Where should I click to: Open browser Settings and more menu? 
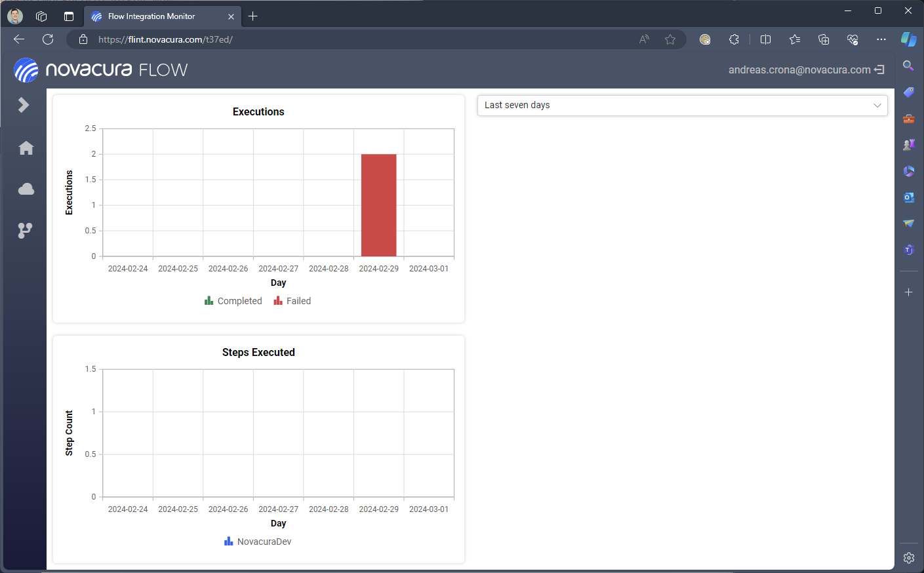(881, 39)
